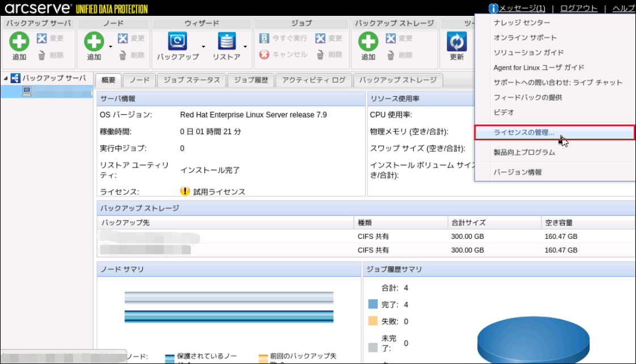
Task: Click the backup storage delete trash icon
Action: (391, 55)
